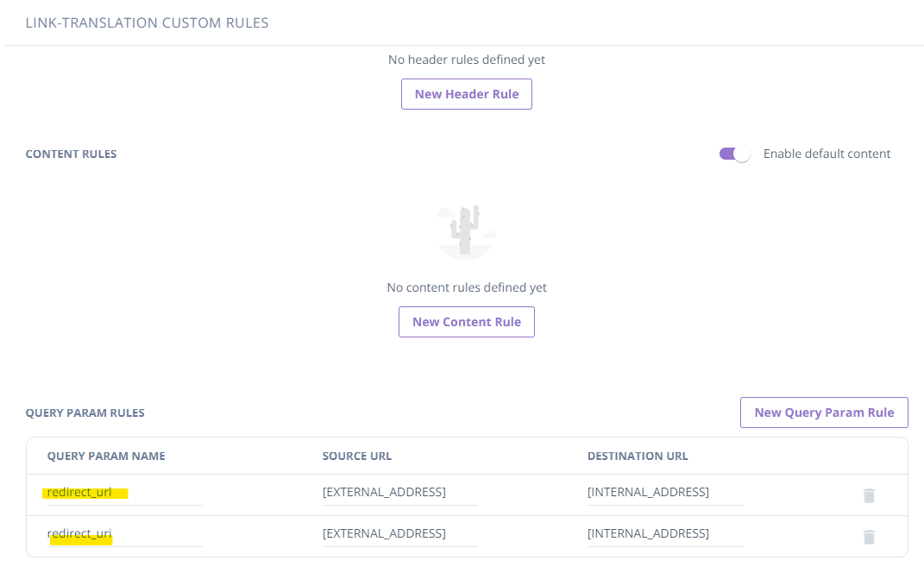Select the Content Rules section label
Screen dimensions: 924x567
71,154
